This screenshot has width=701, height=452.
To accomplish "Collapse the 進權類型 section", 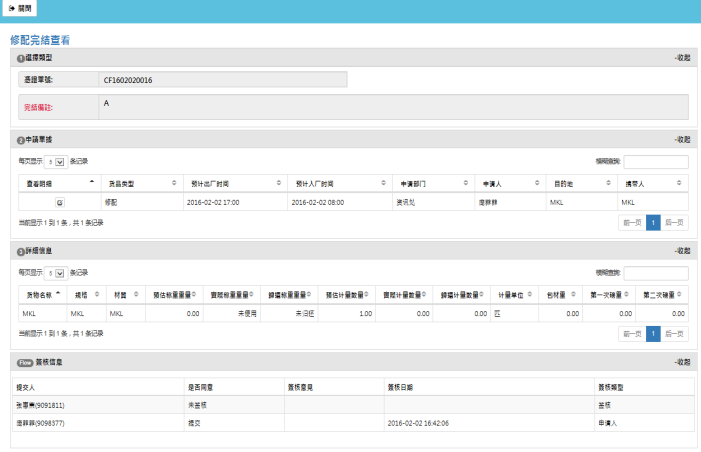I will point(681,58).
